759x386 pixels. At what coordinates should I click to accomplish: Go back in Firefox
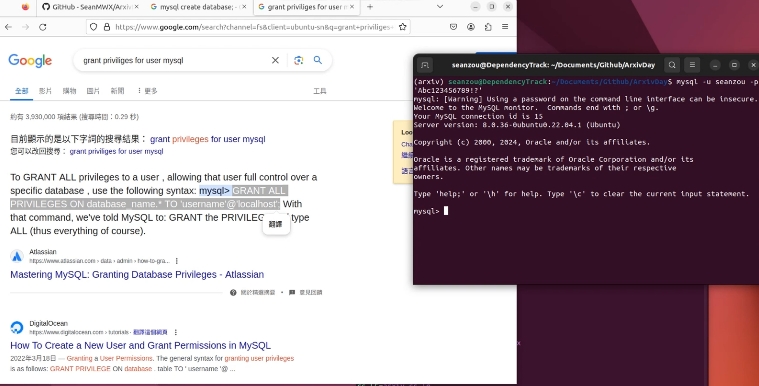pos(8,27)
